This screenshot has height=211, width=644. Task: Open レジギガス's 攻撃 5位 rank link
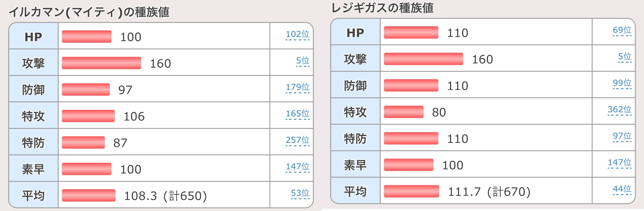pyautogui.click(x=625, y=57)
